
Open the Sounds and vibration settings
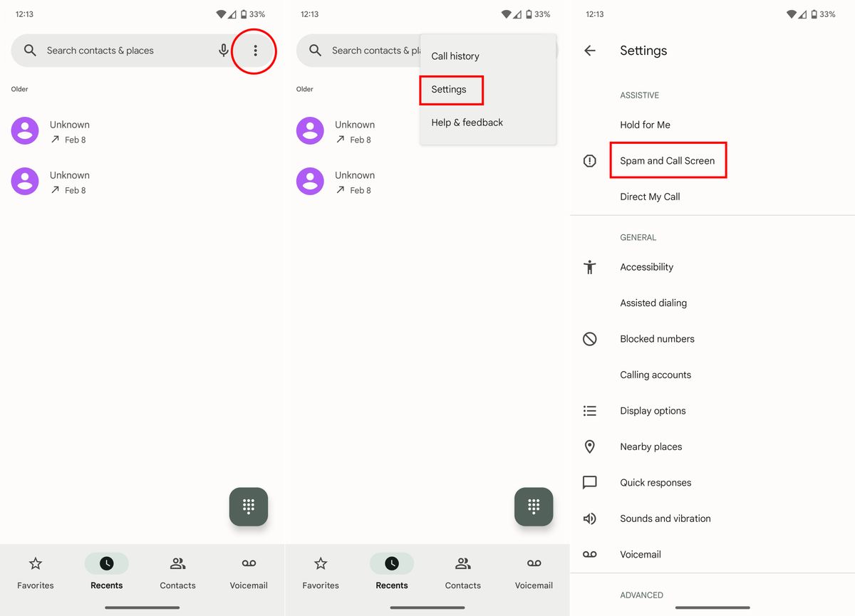click(x=665, y=518)
